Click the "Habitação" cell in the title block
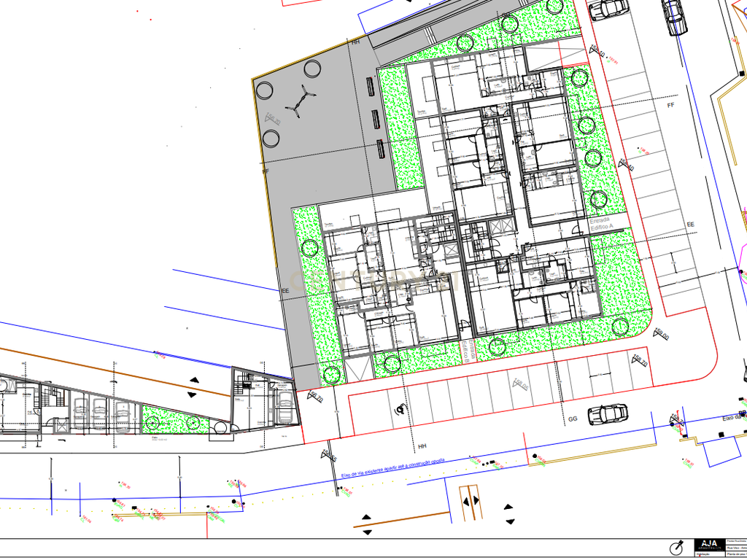 (709, 554)
